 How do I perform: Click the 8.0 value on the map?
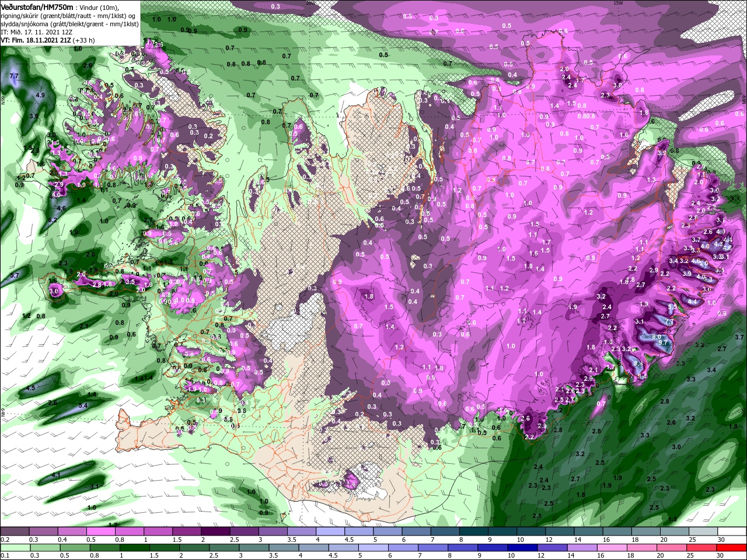coord(656,337)
